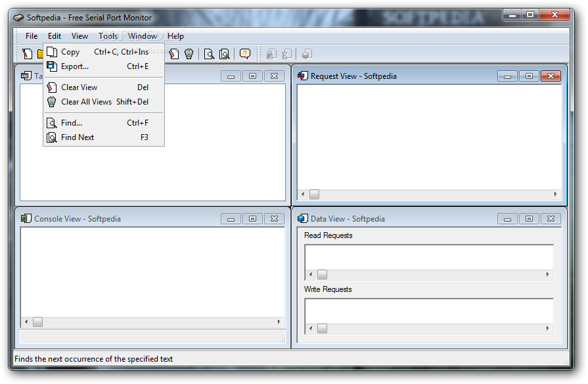Choose Find Next menu entry

tap(104, 137)
